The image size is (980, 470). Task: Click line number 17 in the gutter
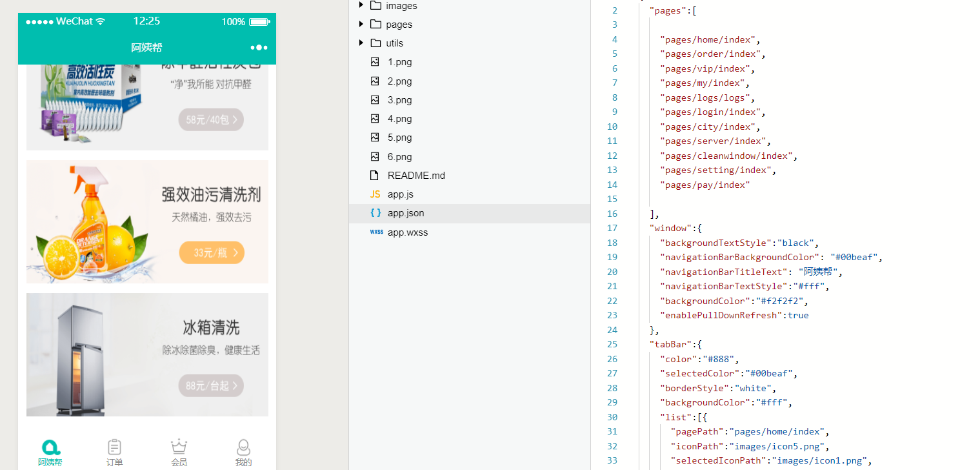click(x=612, y=228)
